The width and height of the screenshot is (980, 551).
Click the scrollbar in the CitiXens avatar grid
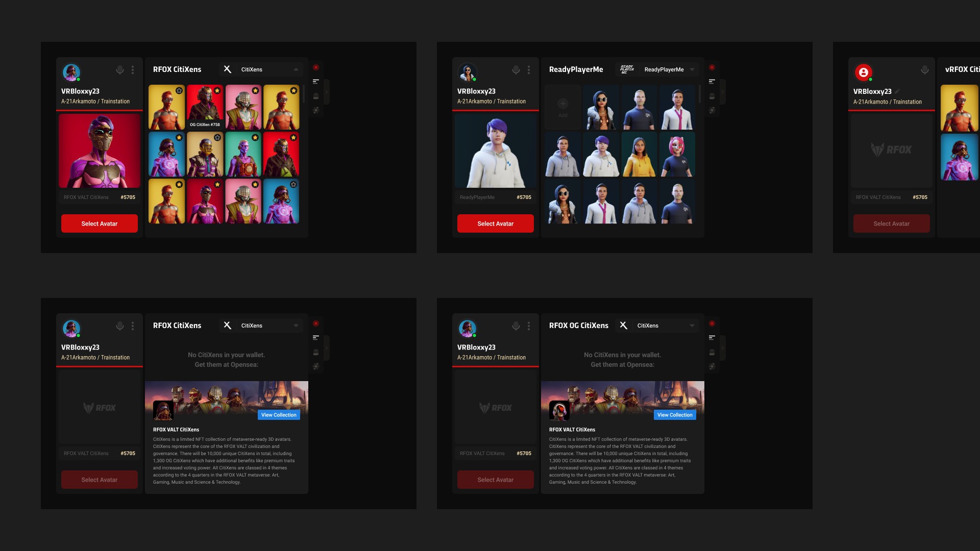point(304,94)
